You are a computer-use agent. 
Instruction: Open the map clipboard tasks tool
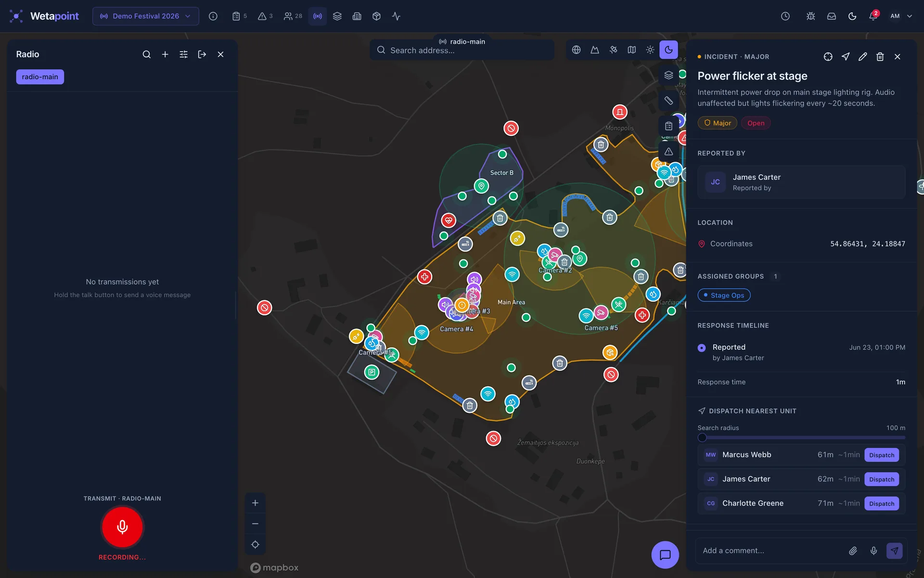tap(668, 126)
